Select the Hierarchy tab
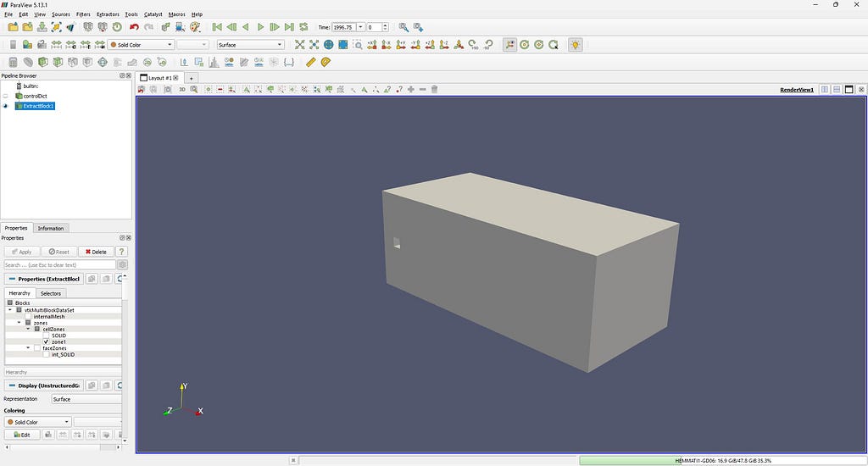The image size is (868, 466). click(x=20, y=293)
